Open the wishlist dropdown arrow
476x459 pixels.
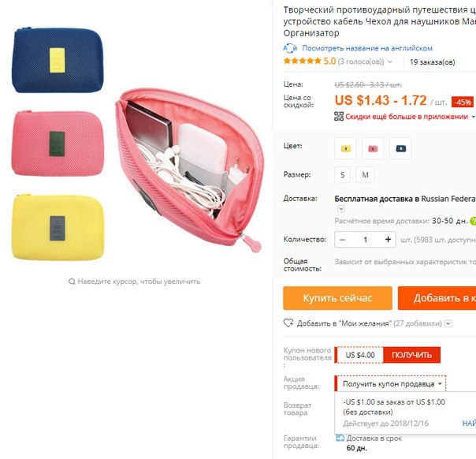point(448,323)
